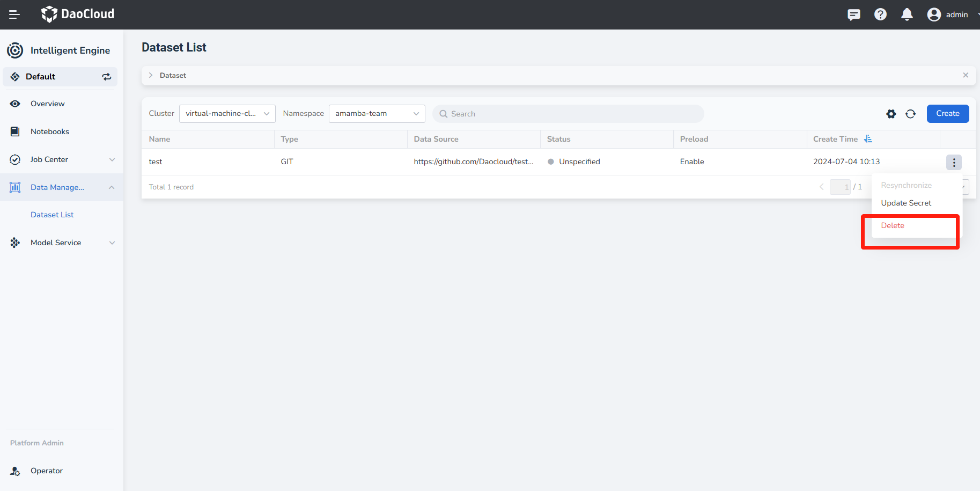The image size is (980, 491).
Task: Dismiss the Dataset banner with X
Action: click(966, 76)
